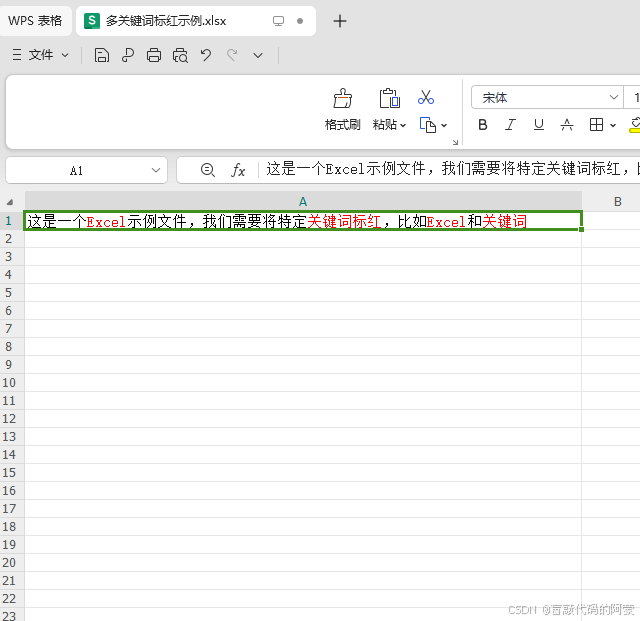Image resolution: width=640 pixels, height=621 pixels.
Task: Click cell B8
Action: coord(611,347)
